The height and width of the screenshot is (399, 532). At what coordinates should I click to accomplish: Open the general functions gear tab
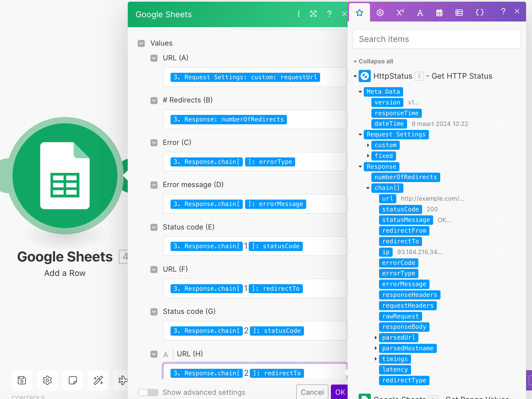380,13
